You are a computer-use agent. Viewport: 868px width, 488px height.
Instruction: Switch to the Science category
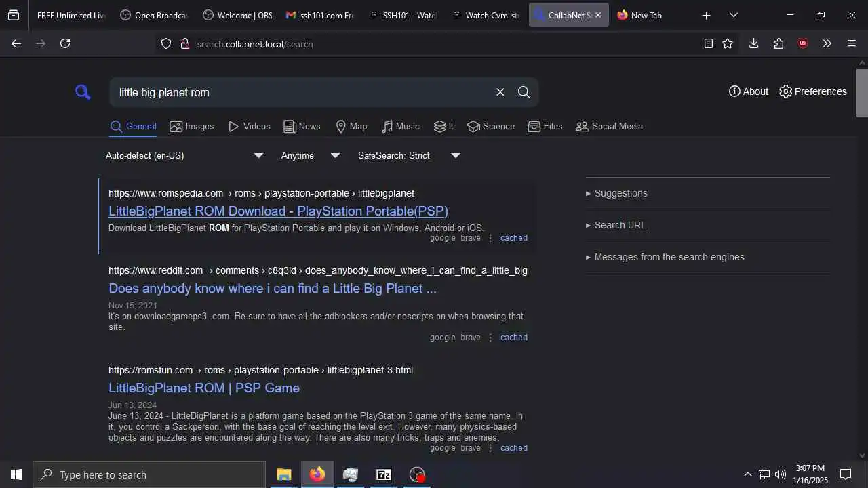click(x=491, y=127)
